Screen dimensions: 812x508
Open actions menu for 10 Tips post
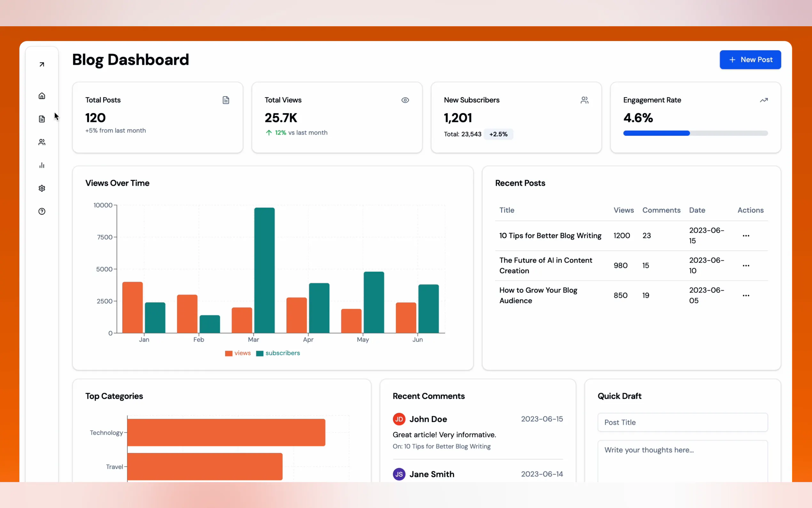[x=746, y=236]
